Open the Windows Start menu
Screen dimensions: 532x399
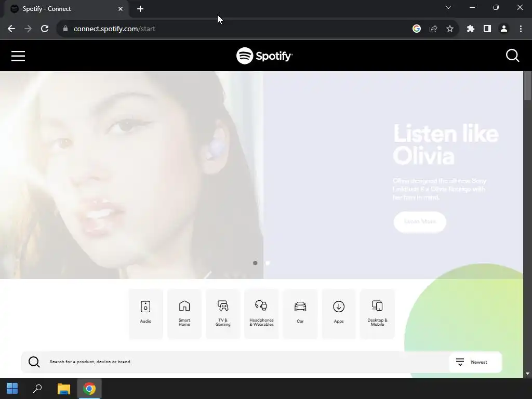click(x=12, y=389)
